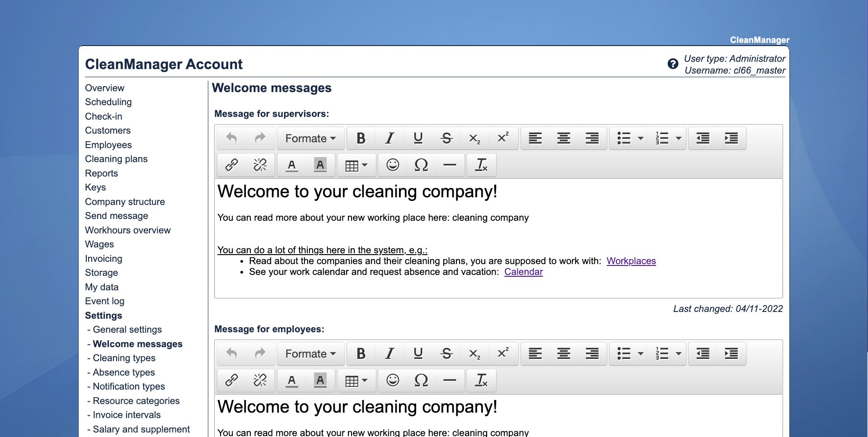868x437 pixels.
Task: Toggle underline in employees message toolbar
Action: 418,353
